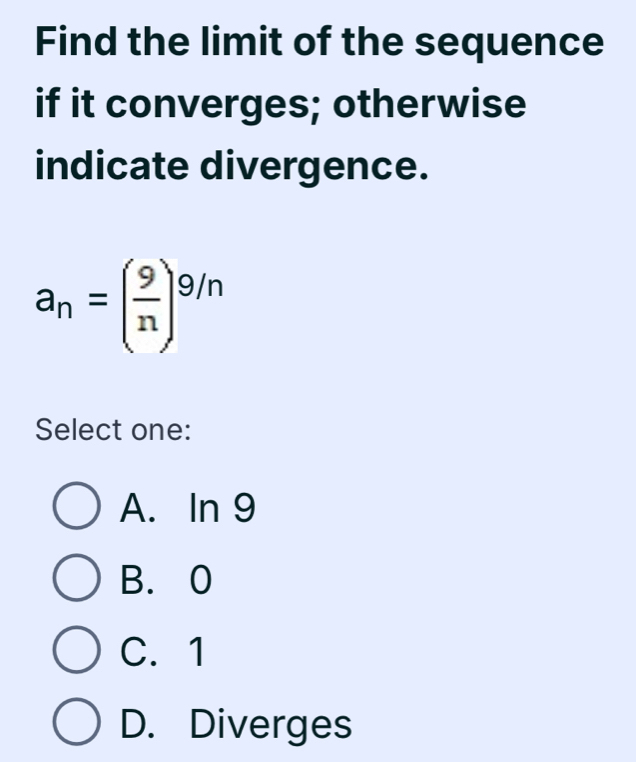636x762 pixels.
Task: Click the "D. Diverges" answer text
Action: (x=235, y=723)
